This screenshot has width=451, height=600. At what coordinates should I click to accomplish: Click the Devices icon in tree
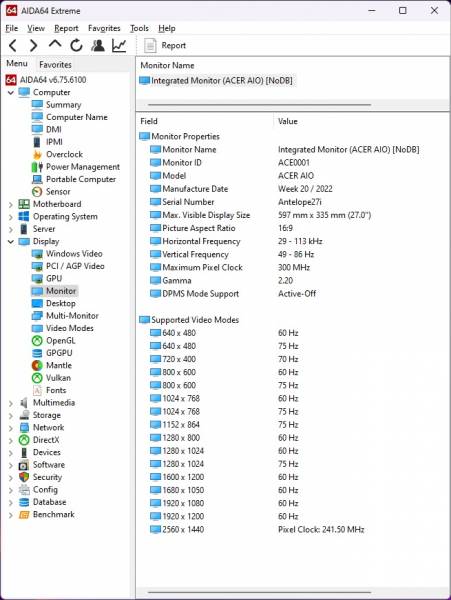(x=24, y=452)
